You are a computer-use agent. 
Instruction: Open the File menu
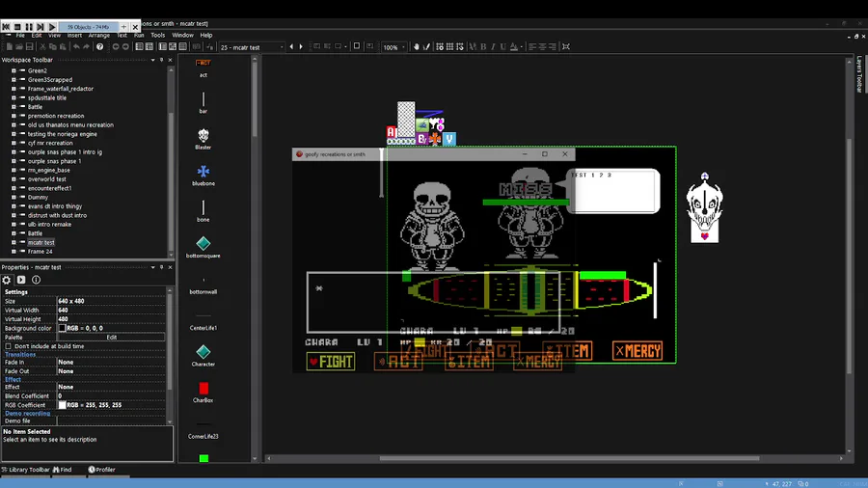coord(20,35)
